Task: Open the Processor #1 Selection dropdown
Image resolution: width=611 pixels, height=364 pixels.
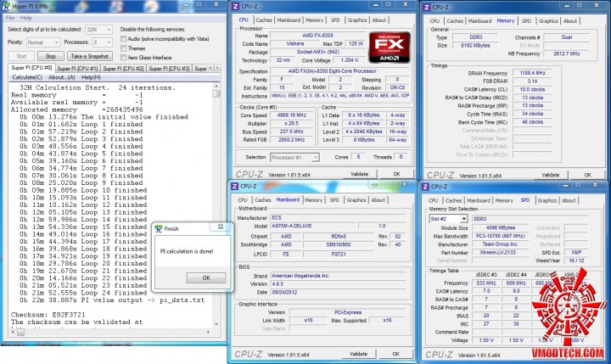Action: click(x=294, y=158)
